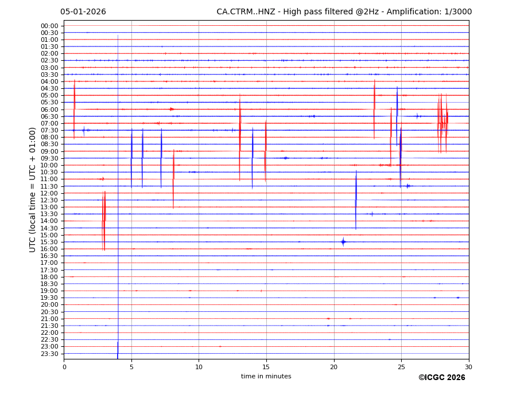Click the 15 minute x-axis tick label

(266, 367)
